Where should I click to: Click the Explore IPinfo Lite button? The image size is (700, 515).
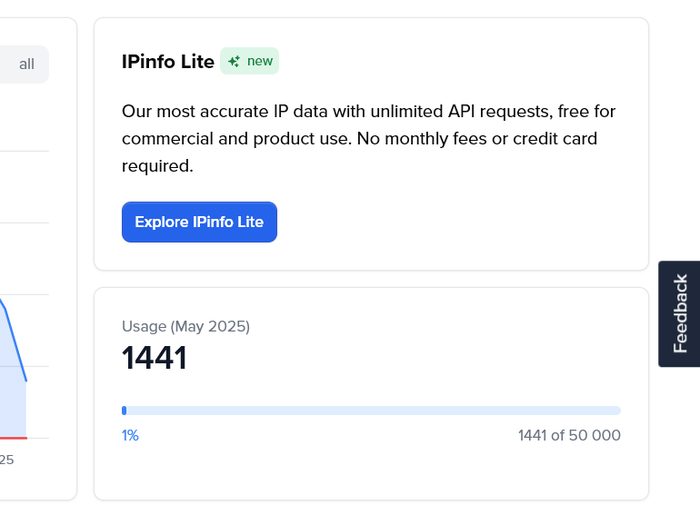click(x=199, y=222)
